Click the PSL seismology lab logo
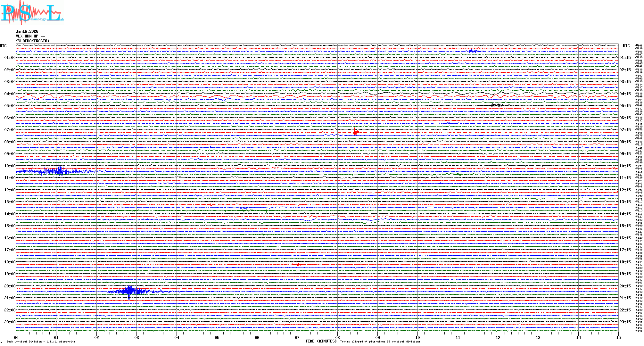The height and width of the screenshot is (346, 644). [x=32, y=13]
